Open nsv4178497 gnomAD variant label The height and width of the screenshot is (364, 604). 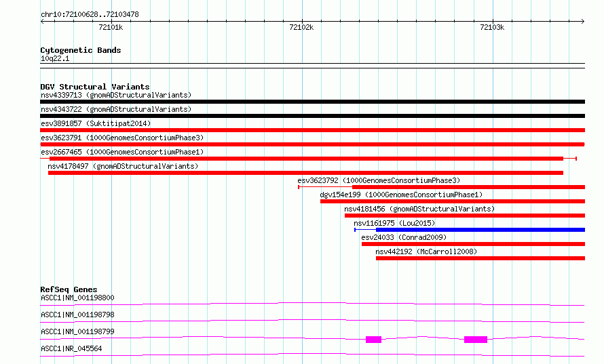[x=123, y=166]
